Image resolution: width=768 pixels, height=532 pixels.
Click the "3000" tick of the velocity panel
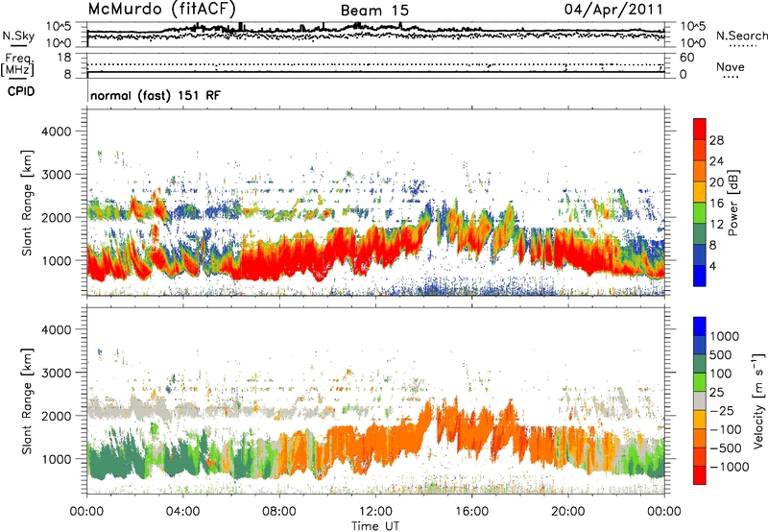pos(56,373)
